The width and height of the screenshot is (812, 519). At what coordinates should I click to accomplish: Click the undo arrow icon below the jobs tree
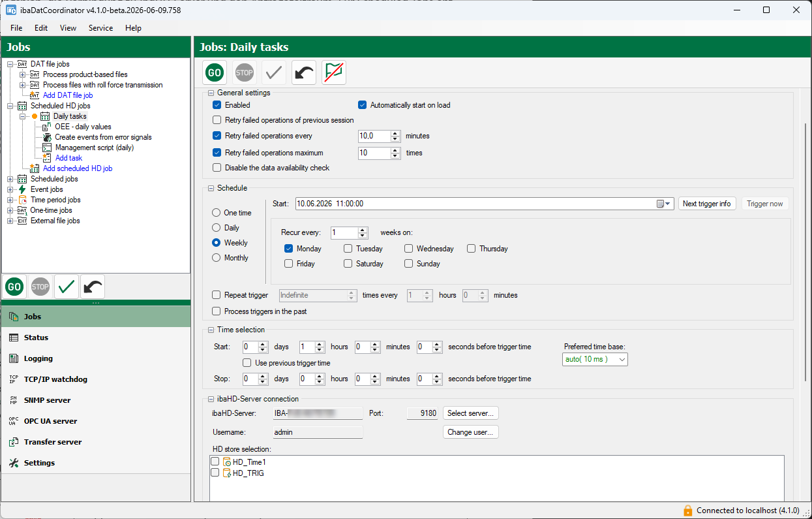pos(93,287)
